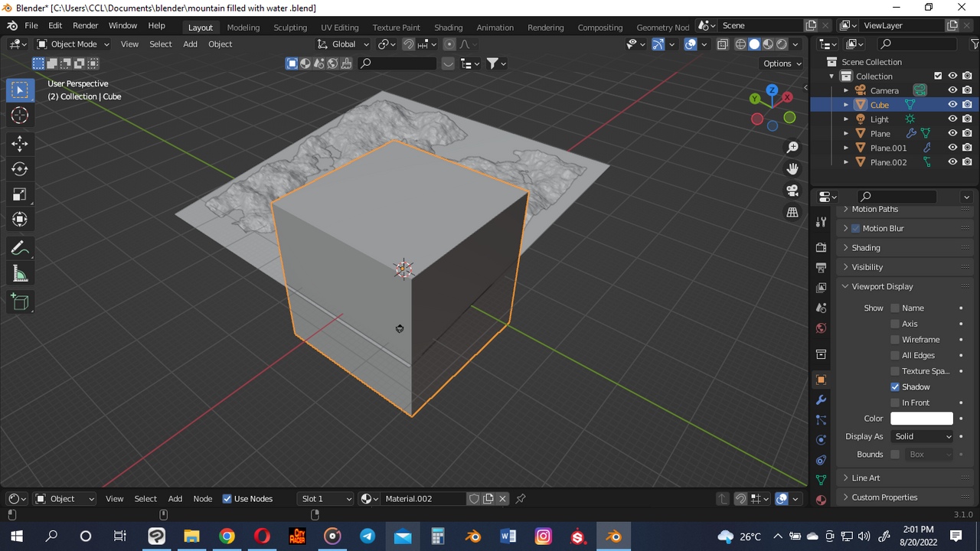Toggle the Motion Blur checkbox
This screenshot has width=980, height=551.
coord(856,228)
